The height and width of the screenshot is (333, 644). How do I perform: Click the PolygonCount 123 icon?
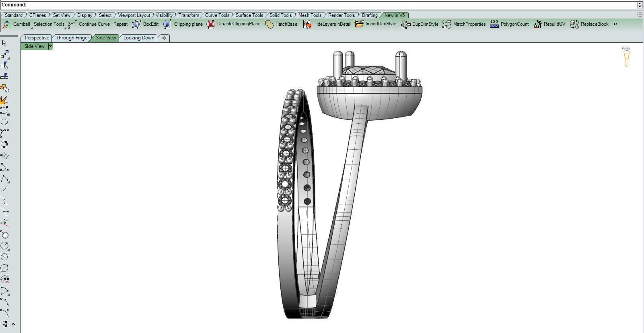point(494,24)
